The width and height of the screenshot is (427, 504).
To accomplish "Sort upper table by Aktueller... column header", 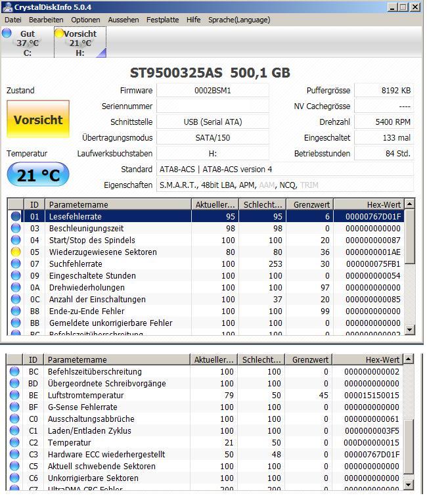I will click(x=215, y=204).
